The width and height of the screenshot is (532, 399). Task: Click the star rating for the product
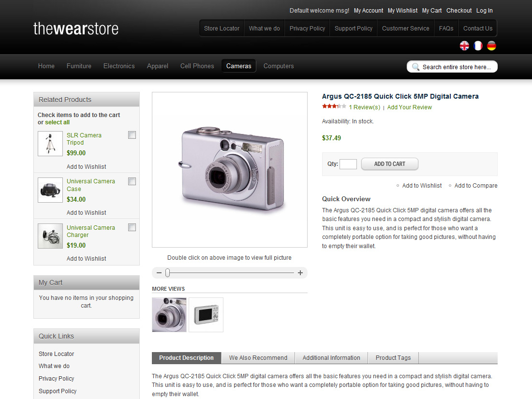[x=334, y=106]
